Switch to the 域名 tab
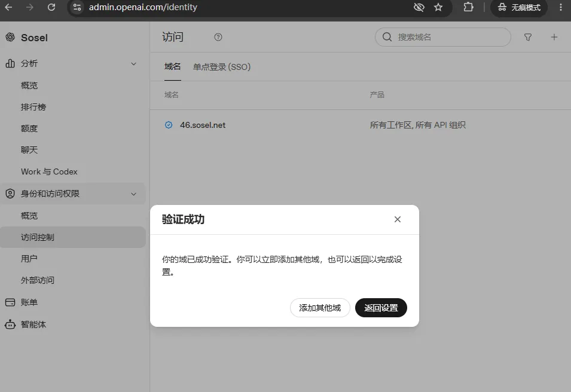Screen dimensions: 571x392 point(172,66)
